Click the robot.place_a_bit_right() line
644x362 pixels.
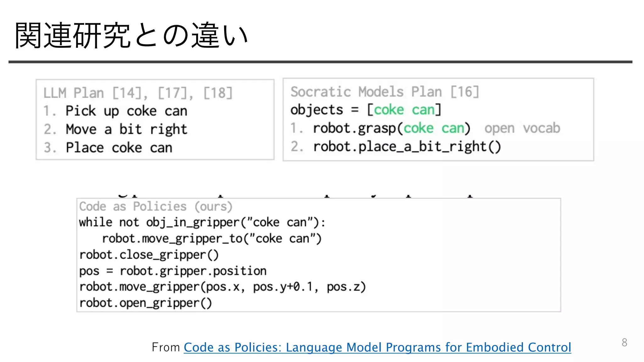[407, 147]
